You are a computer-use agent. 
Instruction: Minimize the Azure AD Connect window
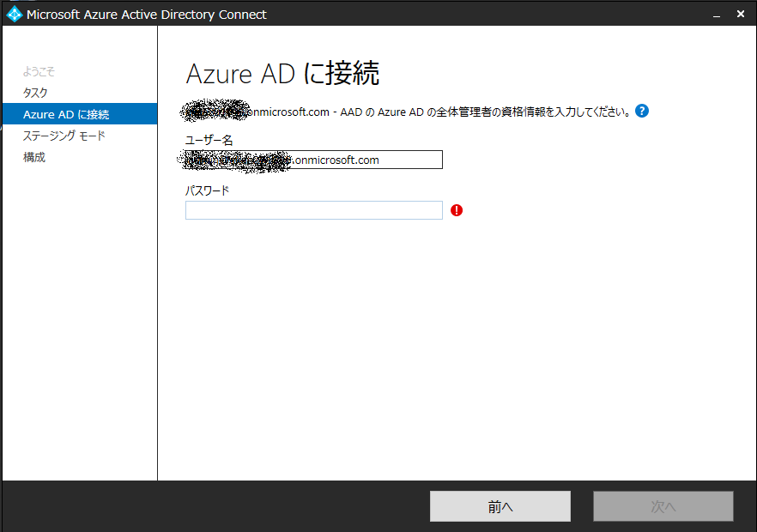tap(717, 15)
